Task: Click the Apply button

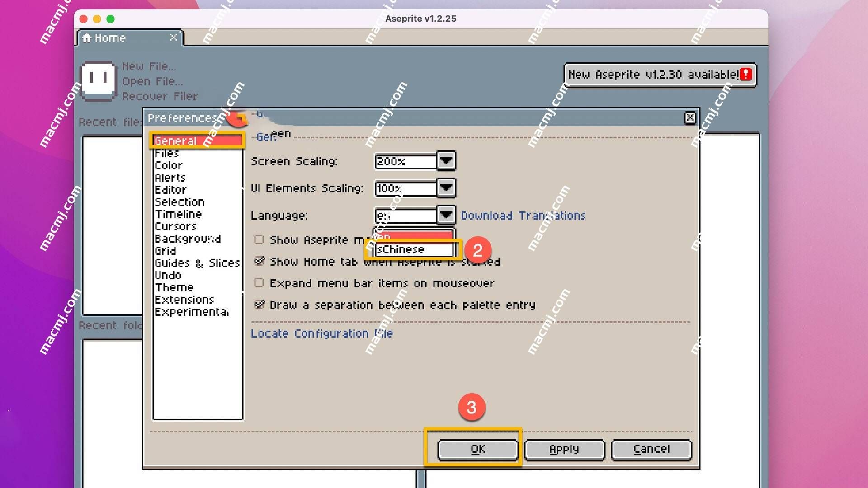Action: coord(564,449)
